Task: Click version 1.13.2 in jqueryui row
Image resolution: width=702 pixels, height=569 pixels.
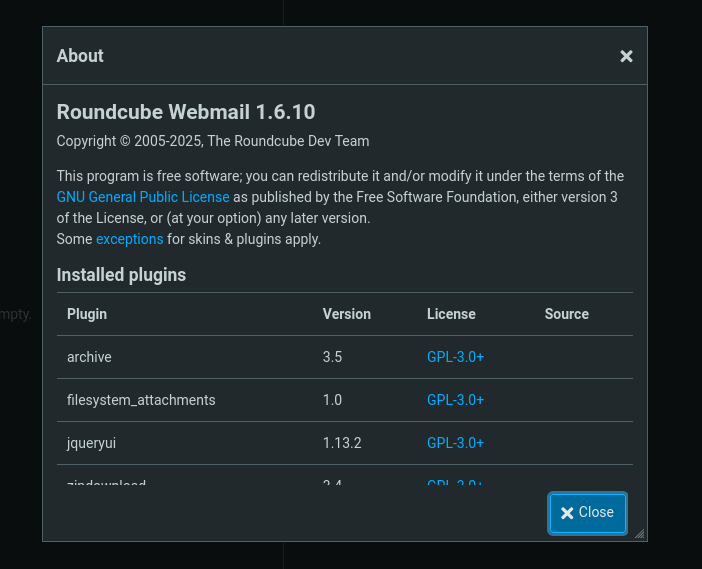Action: 342,443
